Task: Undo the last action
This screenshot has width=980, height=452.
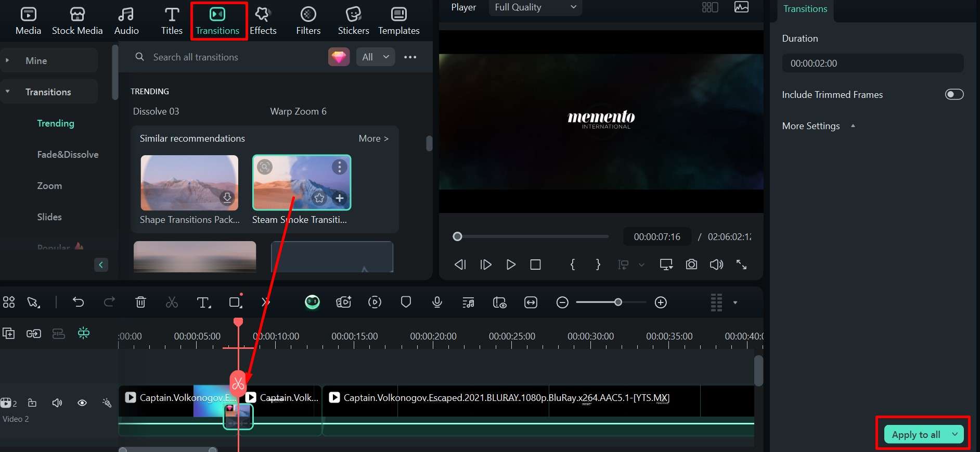Action: click(x=78, y=302)
